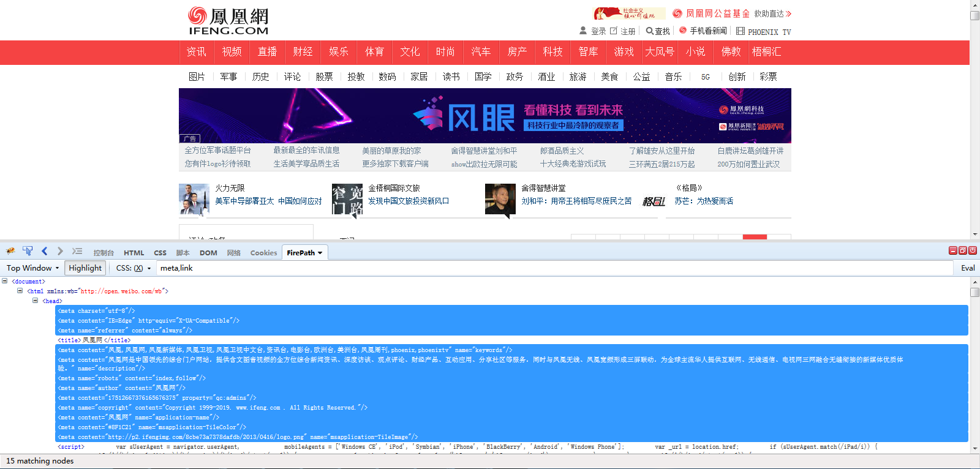The width and height of the screenshot is (980, 469).
Task: Click the 15 matching nodes status text
Action: coord(40,461)
